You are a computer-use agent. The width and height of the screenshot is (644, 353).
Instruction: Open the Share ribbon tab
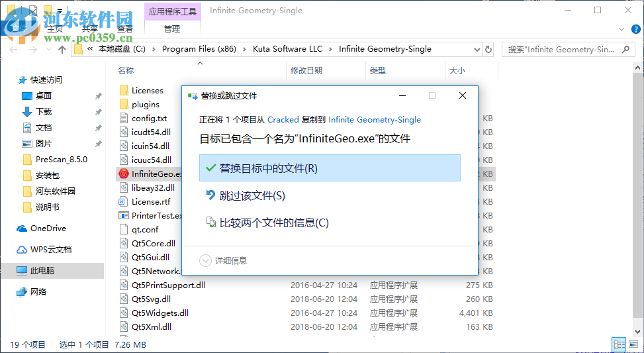coord(89,28)
